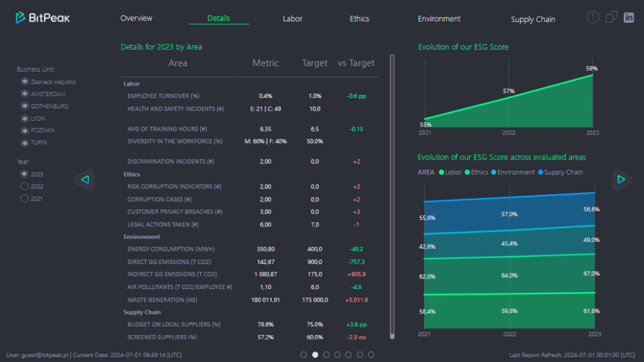
Task: Click the BitPeak mascot icon near the info button
Action: point(611,18)
